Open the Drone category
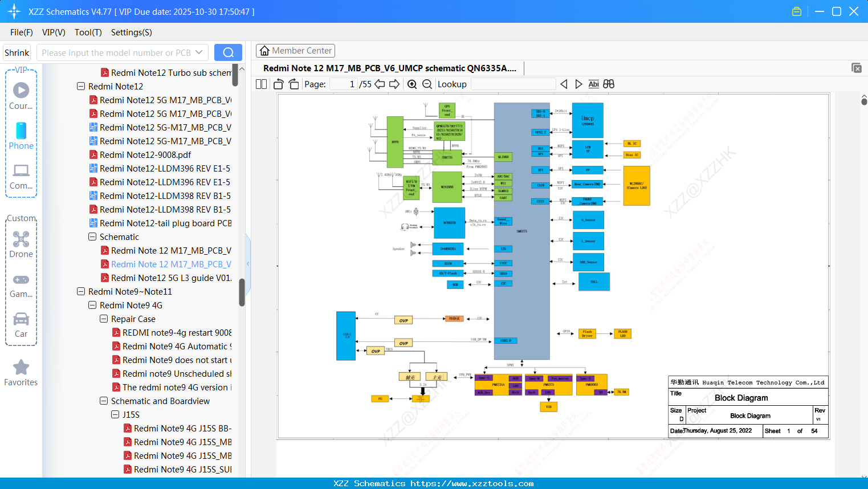Screen dimensions: 868x489 [21, 244]
